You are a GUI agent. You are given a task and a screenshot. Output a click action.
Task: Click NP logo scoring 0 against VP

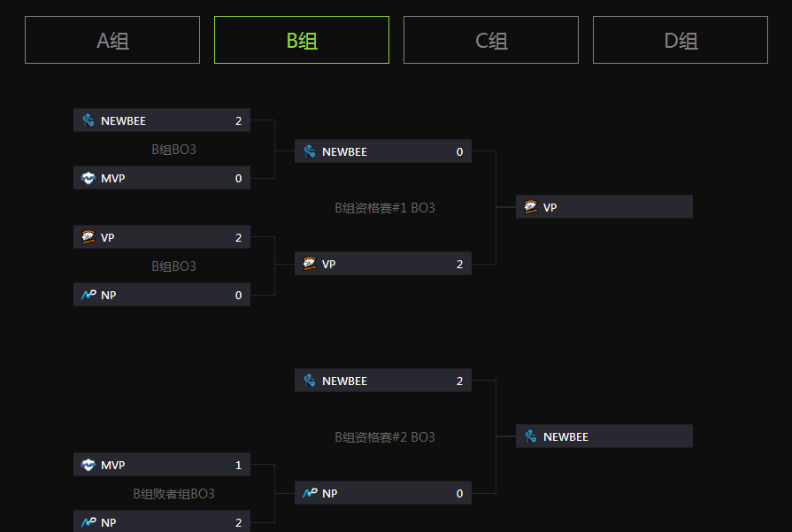coord(88,295)
